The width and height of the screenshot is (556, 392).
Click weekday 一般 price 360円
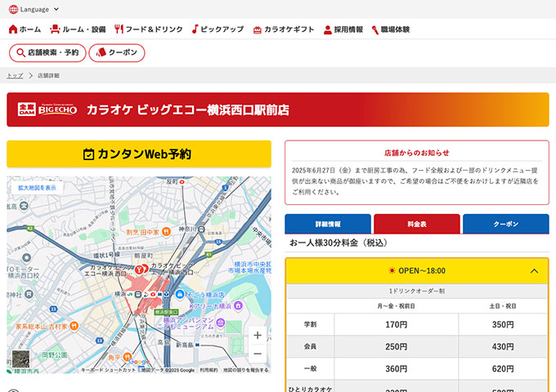[396, 369]
